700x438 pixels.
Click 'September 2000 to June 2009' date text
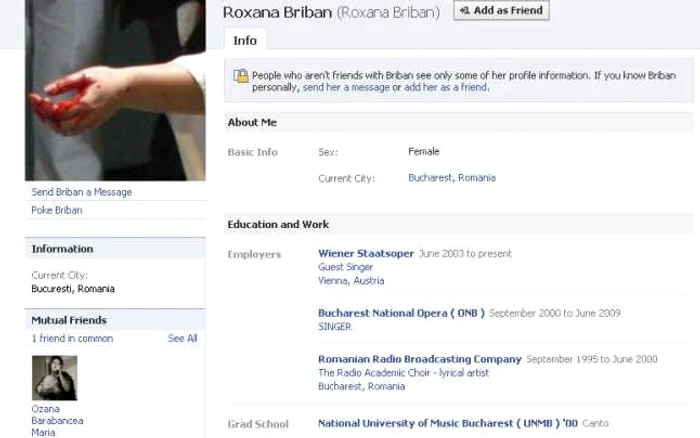(555, 313)
